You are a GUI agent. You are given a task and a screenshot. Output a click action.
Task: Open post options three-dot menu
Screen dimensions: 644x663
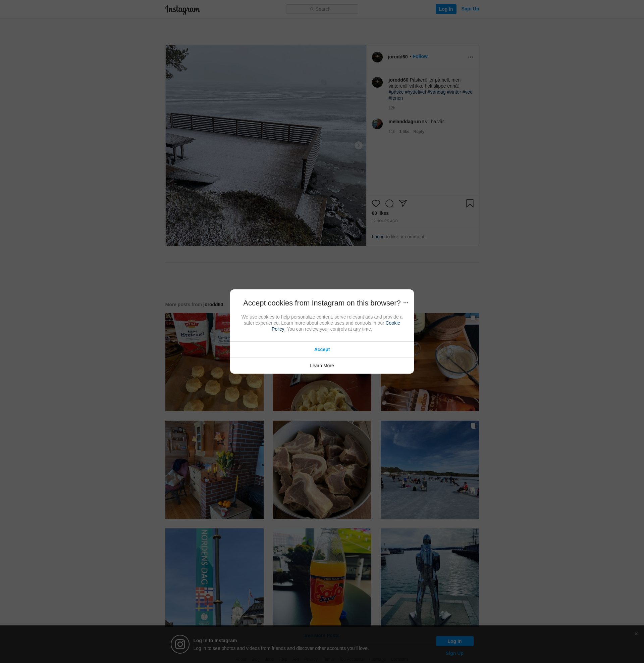click(470, 57)
